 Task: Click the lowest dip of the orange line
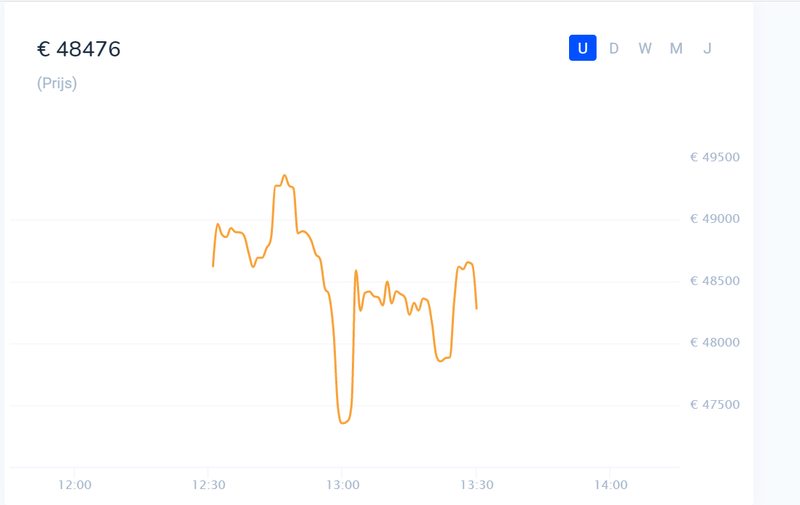(x=343, y=423)
